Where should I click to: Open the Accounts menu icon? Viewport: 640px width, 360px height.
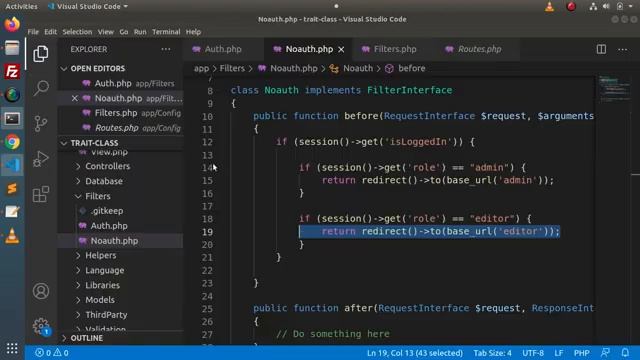point(41,291)
